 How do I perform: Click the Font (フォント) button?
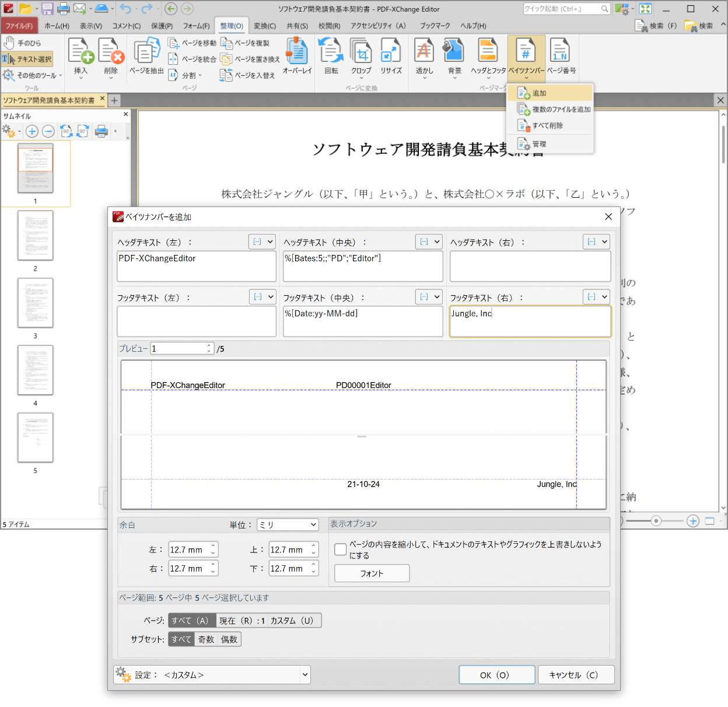[x=372, y=573]
